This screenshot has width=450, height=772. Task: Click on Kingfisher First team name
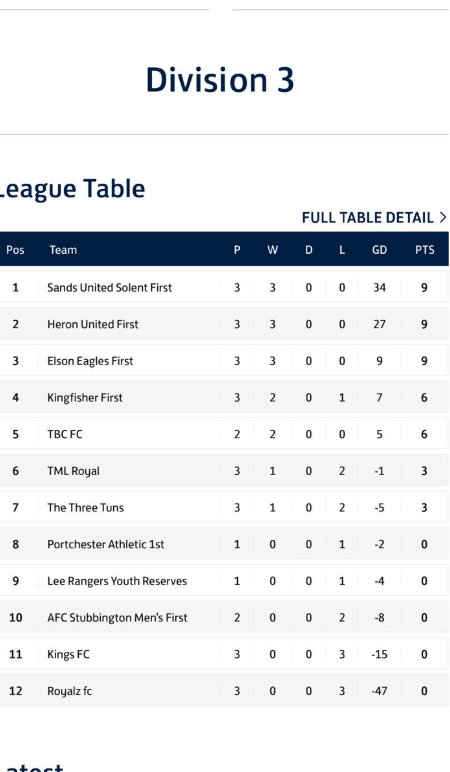click(x=85, y=398)
